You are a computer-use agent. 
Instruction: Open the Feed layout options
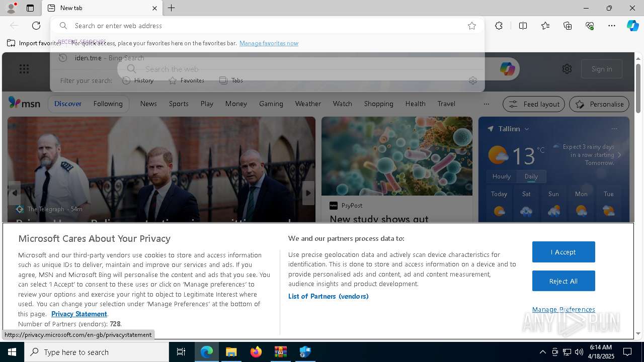tap(534, 104)
